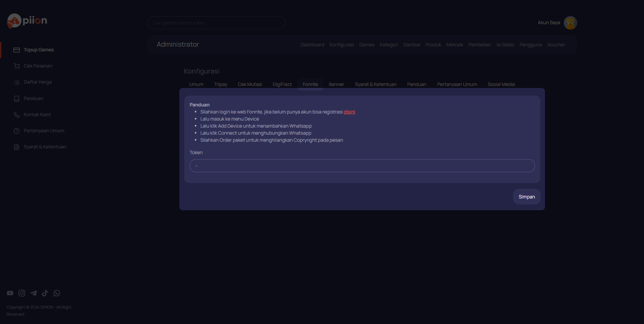
Task: Click the Copyright 2024 OPIION text
Action: (39, 311)
